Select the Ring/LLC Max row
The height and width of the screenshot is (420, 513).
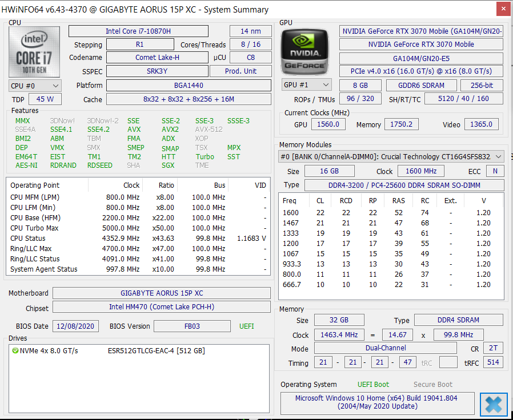[138, 249]
